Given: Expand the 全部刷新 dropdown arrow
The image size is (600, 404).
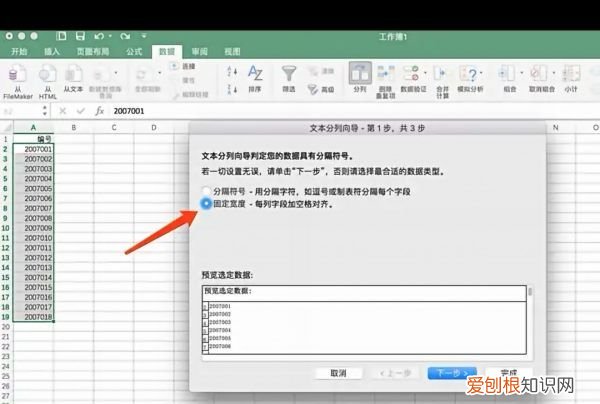Looking at the screenshot, I should click(160, 73).
